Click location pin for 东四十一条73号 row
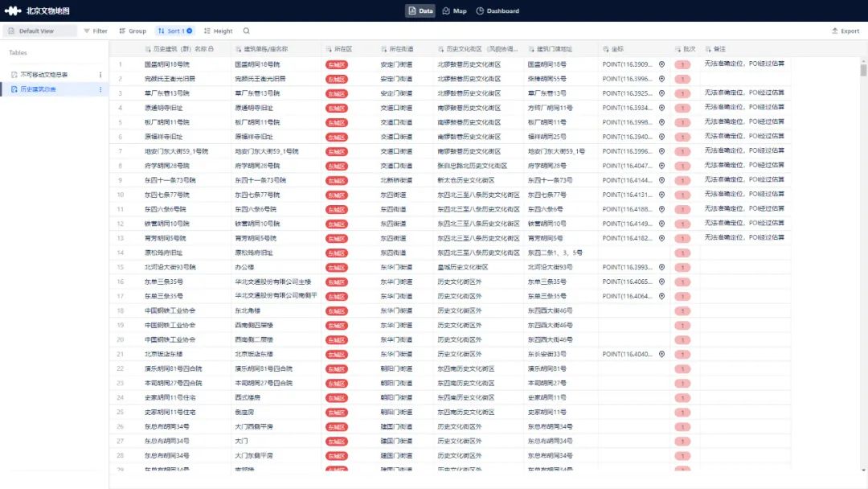868x489 pixels. pos(661,180)
